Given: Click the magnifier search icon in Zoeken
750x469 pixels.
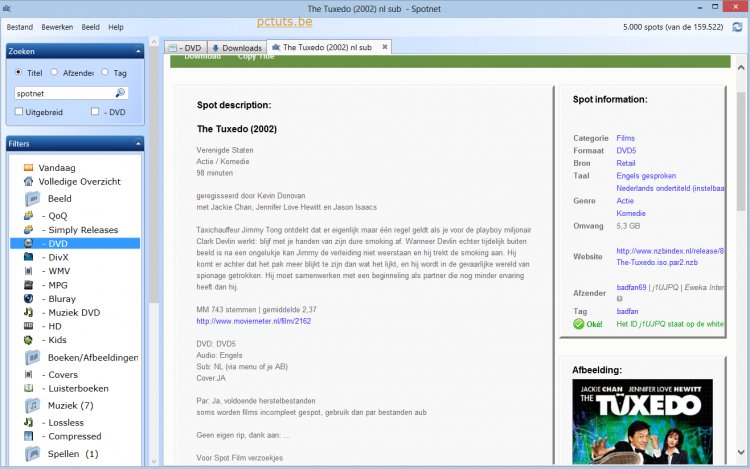Looking at the screenshot, I should click(120, 92).
